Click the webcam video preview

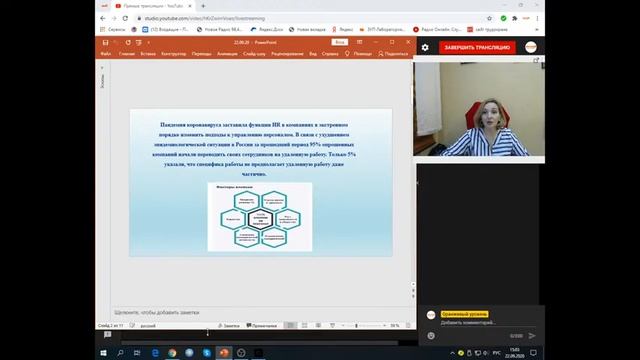(479, 109)
